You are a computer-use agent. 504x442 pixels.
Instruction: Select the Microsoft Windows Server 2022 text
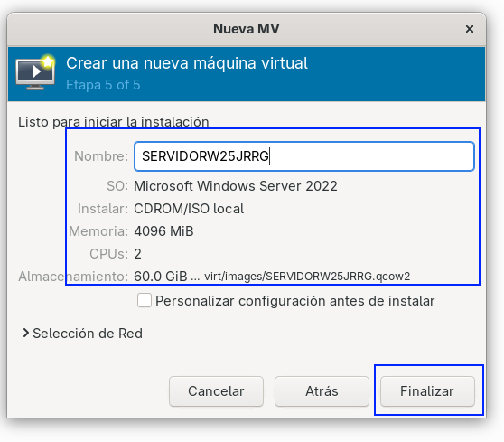[x=236, y=186]
